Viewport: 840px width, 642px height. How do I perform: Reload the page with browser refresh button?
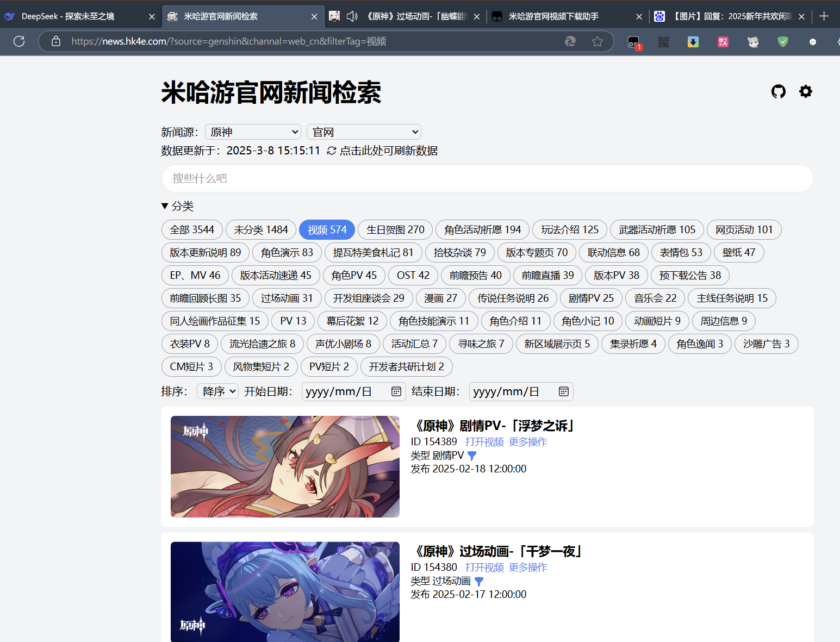pyautogui.click(x=19, y=41)
